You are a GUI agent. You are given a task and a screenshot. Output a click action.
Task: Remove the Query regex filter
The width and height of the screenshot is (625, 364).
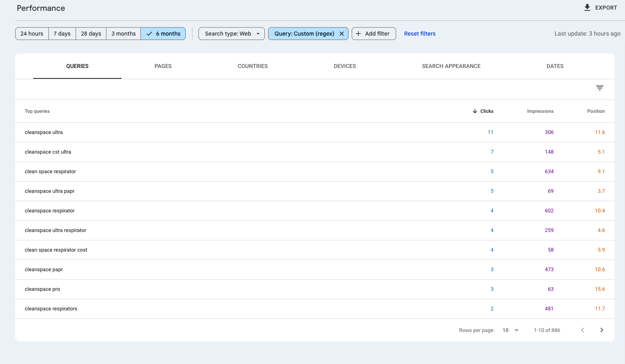point(342,34)
